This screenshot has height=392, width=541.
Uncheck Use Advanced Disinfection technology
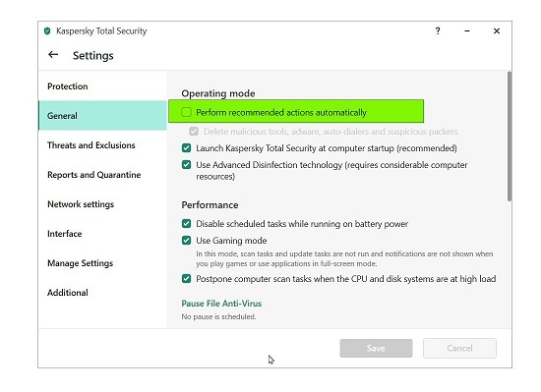186,165
